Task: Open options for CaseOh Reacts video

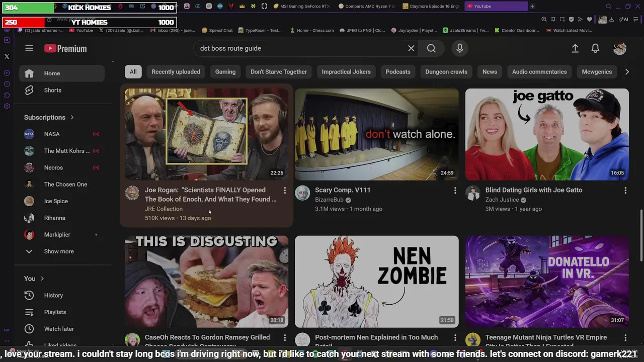Action: pos(285,337)
